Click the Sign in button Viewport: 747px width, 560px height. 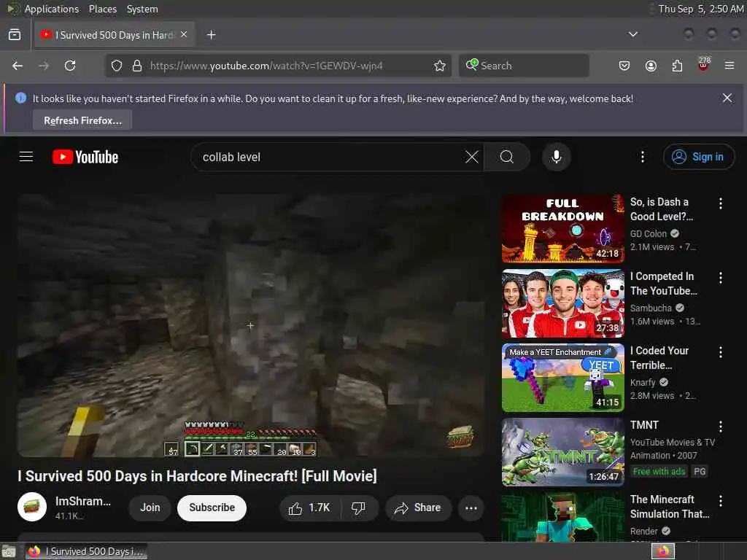pyautogui.click(x=699, y=157)
